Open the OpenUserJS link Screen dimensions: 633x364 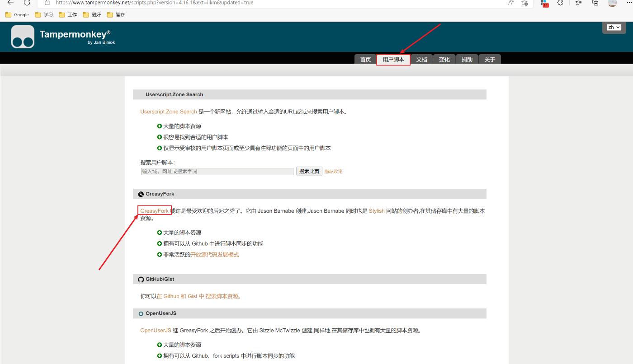tap(156, 331)
